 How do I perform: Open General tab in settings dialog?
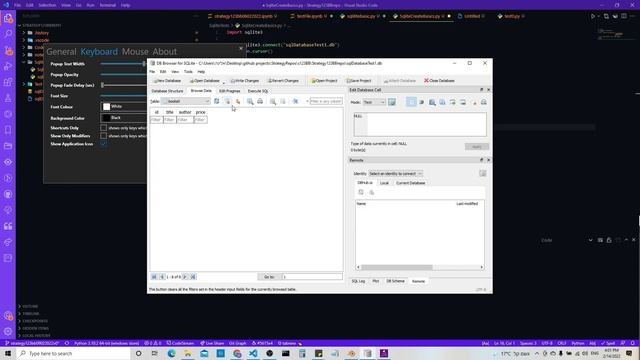pyautogui.click(x=61, y=52)
